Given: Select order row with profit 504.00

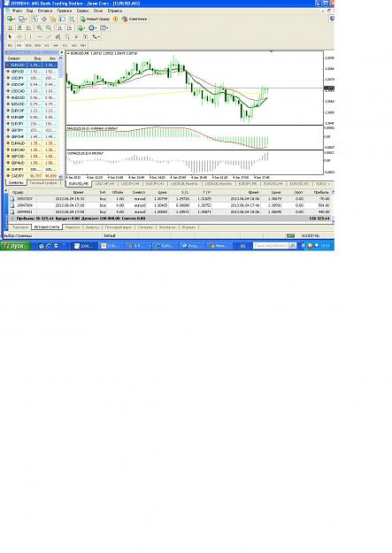Looking at the screenshot, I should coord(171,205).
